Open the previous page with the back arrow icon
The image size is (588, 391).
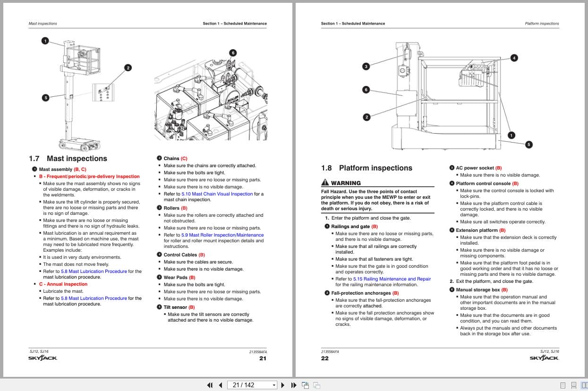click(x=220, y=385)
